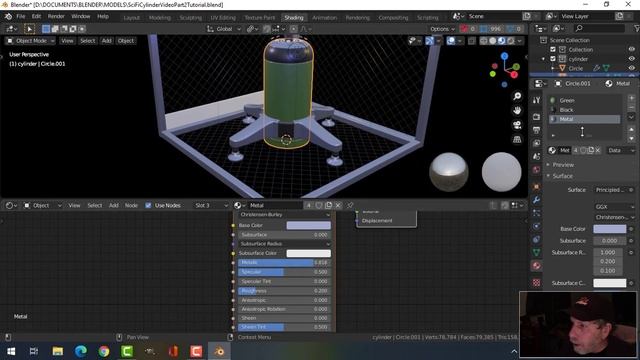Click the zoom magnifier icon in viewport

[517, 96]
